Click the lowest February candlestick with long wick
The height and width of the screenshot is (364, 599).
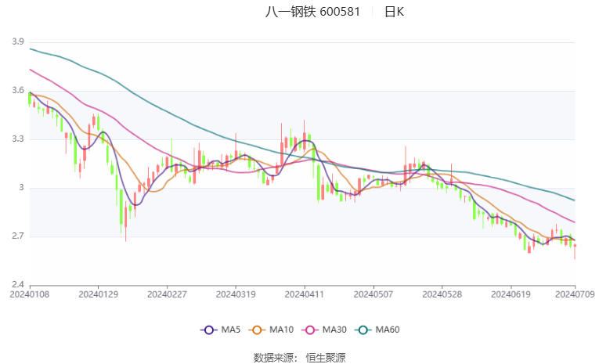click(126, 223)
